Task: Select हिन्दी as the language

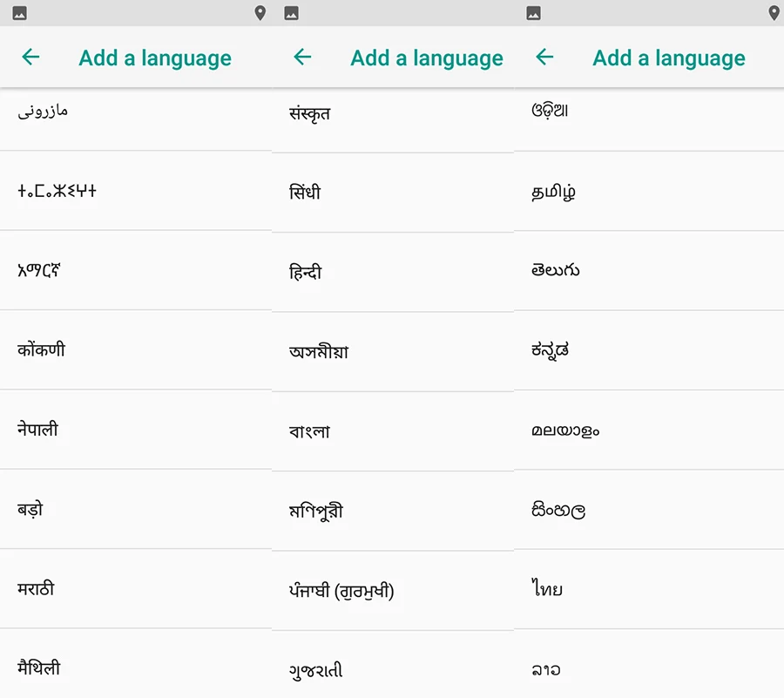Action: [393, 272]
